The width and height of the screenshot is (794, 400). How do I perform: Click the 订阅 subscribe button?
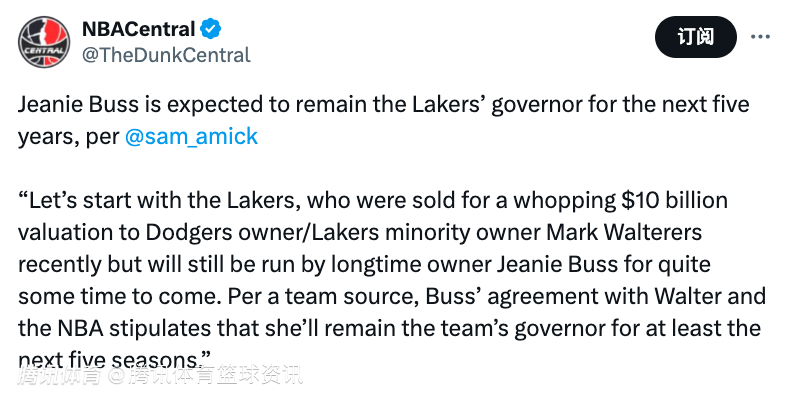click(x=695, y=36)
